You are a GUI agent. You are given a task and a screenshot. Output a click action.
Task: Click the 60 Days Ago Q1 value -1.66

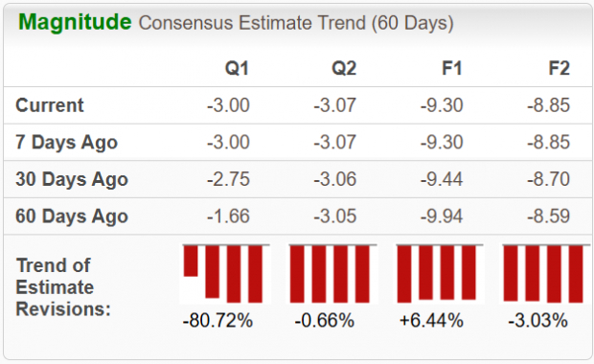[228, 216]
